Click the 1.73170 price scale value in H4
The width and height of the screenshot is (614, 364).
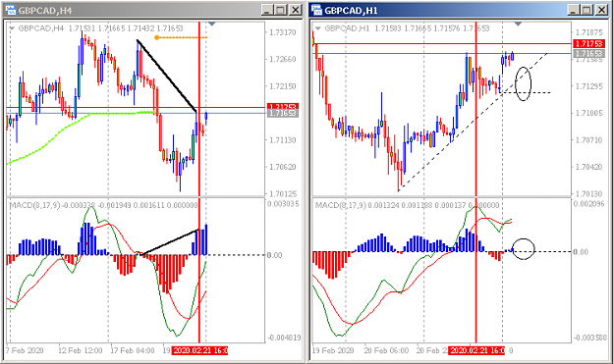[x=283, y=32]
